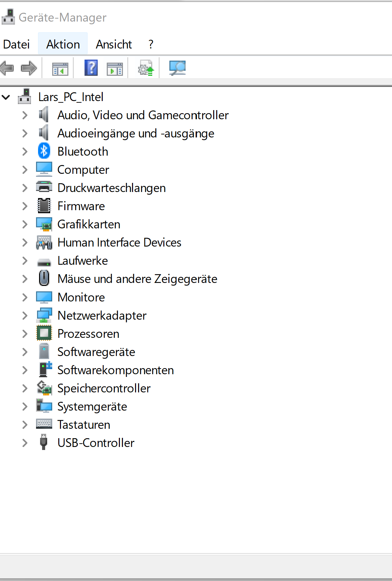Screen dimensions: 392x581
Task: Click the Forward arrow toolbar icon
Action: [x=29, y=68]
